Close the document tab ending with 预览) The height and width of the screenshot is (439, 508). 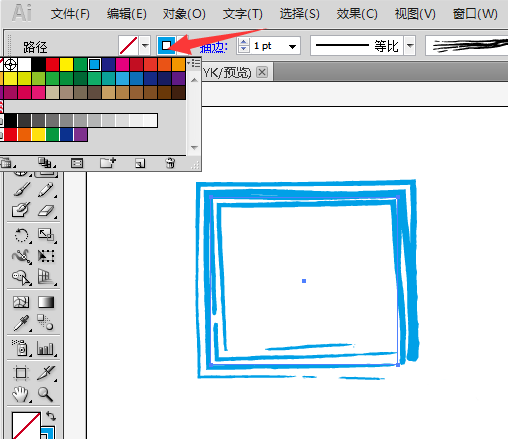[262, 72]
